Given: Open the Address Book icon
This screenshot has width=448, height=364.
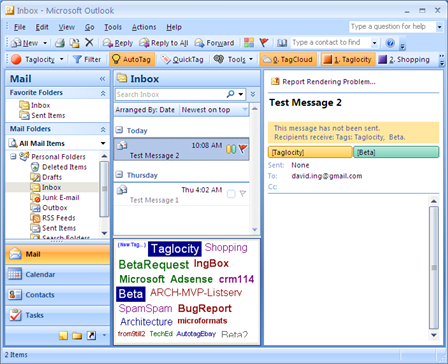Looking at the screenshot, I should point(282,43).
